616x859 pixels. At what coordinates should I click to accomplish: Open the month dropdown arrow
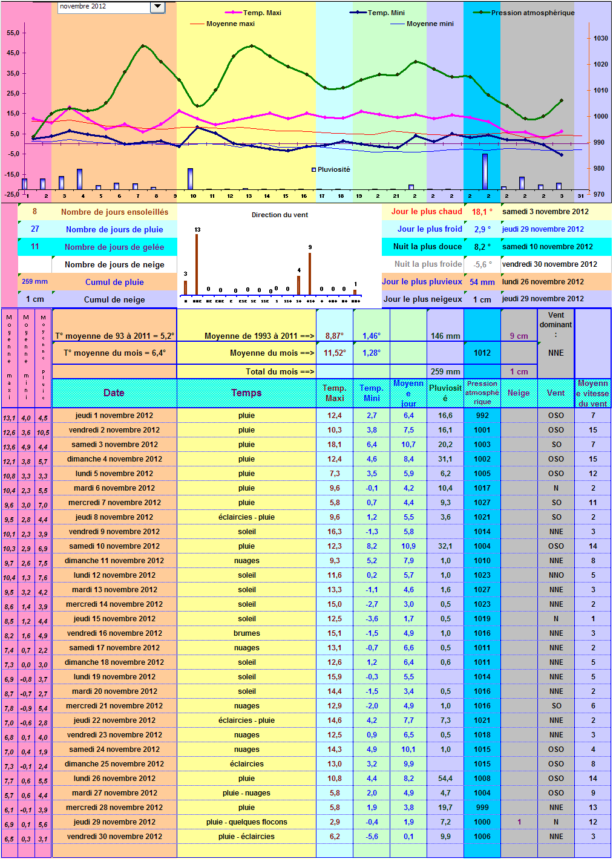point(157,7)
